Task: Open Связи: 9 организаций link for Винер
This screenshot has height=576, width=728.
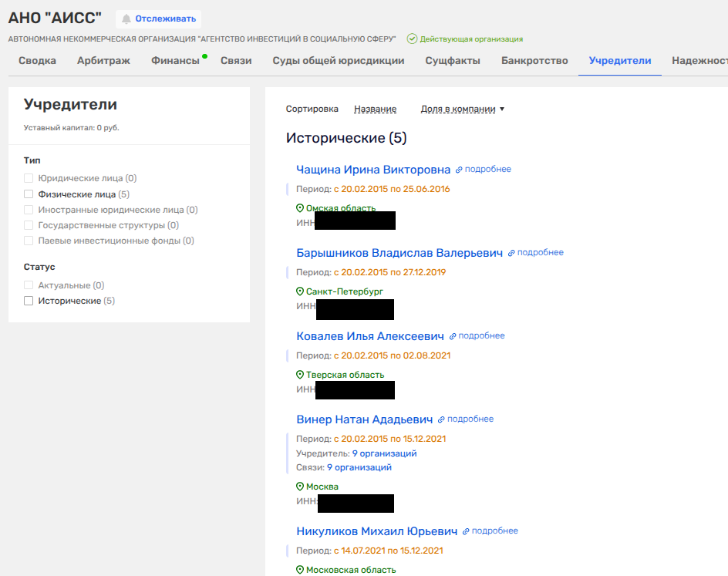Action: [x=359, y=467]
